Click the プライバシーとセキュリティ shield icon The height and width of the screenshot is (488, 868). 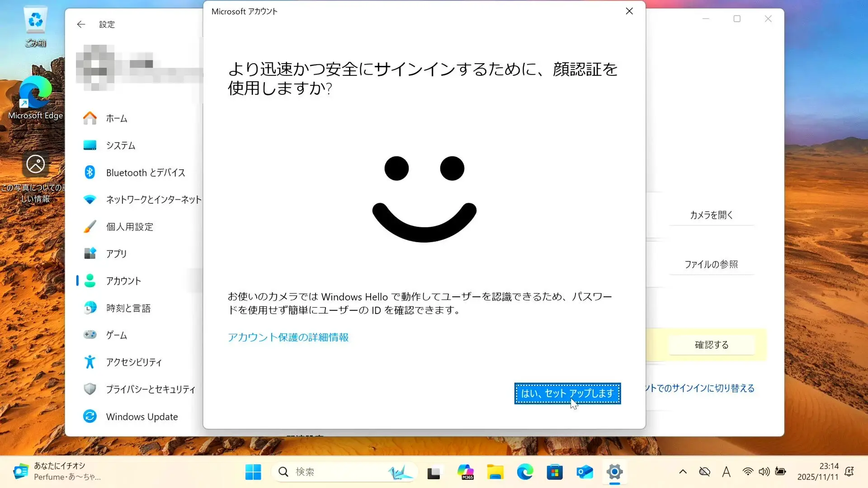coord(90,389)
